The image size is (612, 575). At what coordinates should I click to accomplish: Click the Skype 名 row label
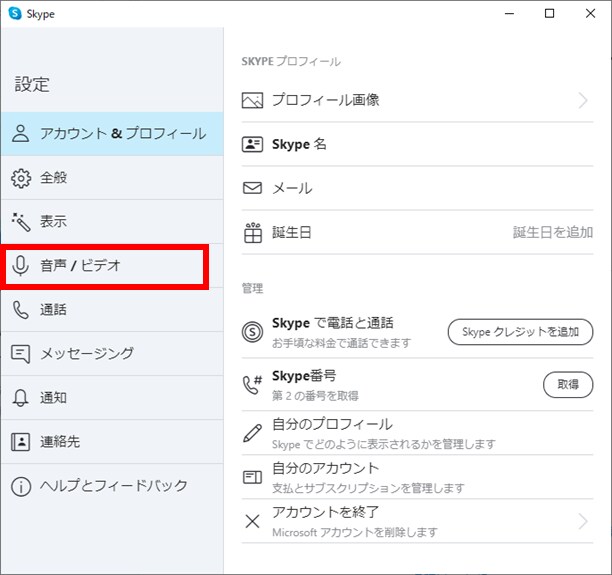tap(299, 144)
